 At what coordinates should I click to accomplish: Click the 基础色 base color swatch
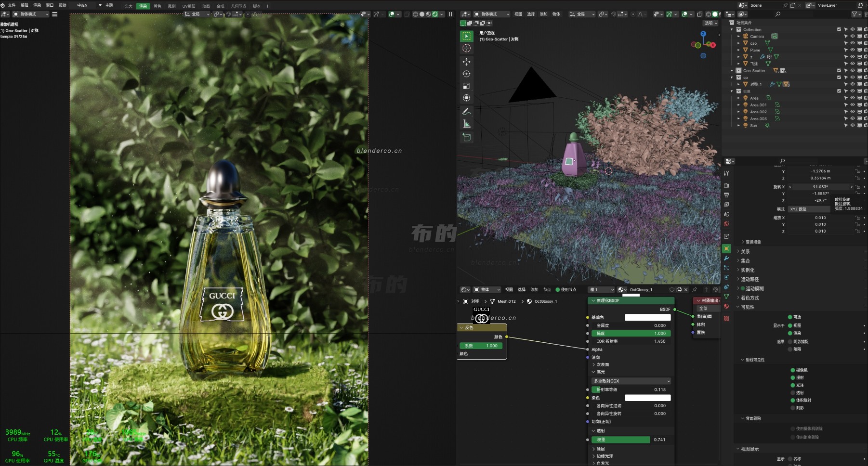click(647, 318)
